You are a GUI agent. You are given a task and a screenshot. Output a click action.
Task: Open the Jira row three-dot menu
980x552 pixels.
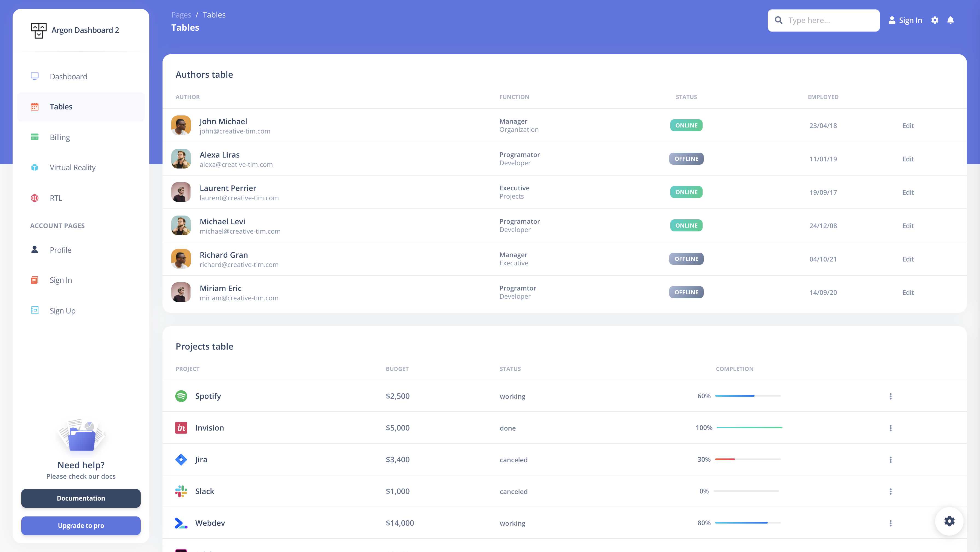tap(890, 460)
